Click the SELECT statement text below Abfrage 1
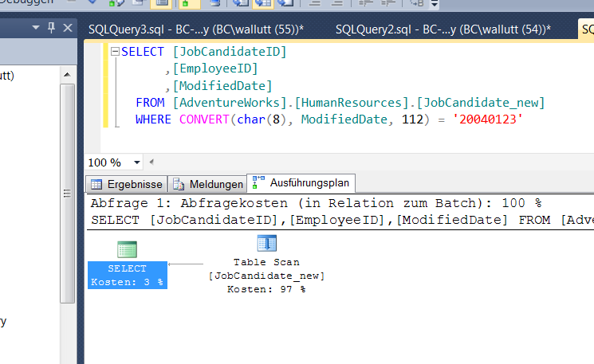Screen dimensions: 594x364 [342, 220]
